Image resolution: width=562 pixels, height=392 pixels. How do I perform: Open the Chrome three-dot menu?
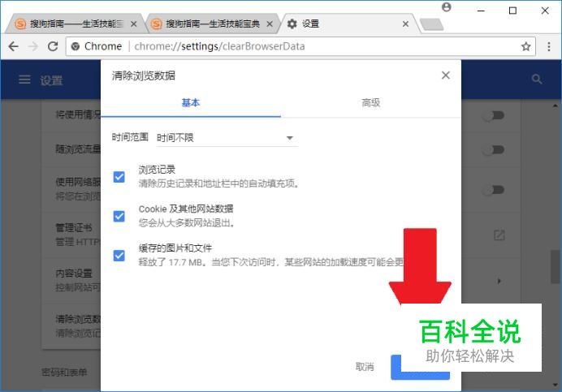tap(549, 46)
